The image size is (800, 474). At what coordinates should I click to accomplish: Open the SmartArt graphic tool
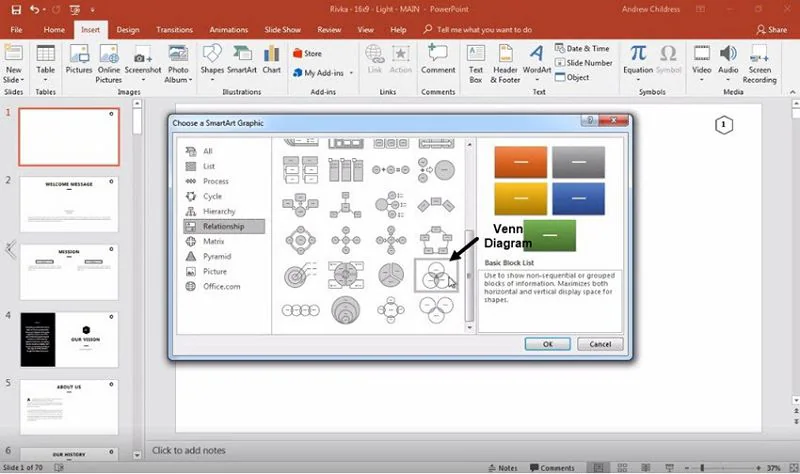point(242,60)
